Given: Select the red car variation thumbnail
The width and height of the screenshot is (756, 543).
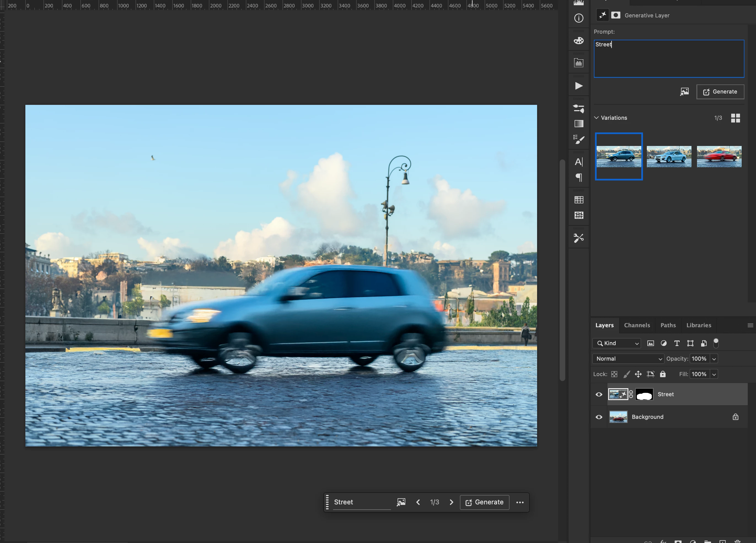Looking at the screenshot, I should (719, 156).
